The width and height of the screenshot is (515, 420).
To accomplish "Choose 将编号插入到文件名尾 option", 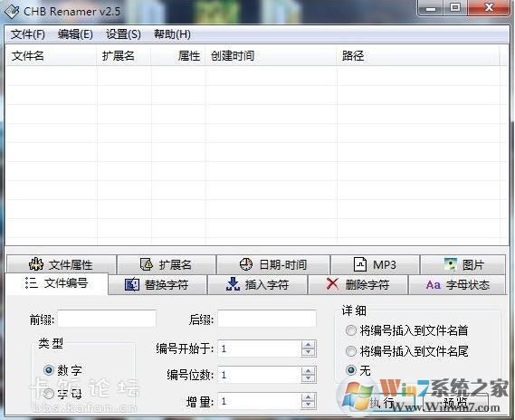I will coord(351,351).
